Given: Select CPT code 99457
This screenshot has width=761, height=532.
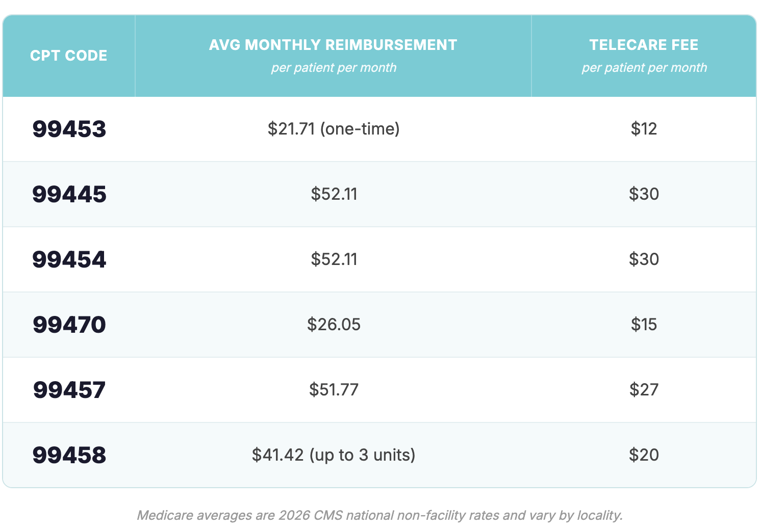Looking at the screenshot, I should click(69, 390).
